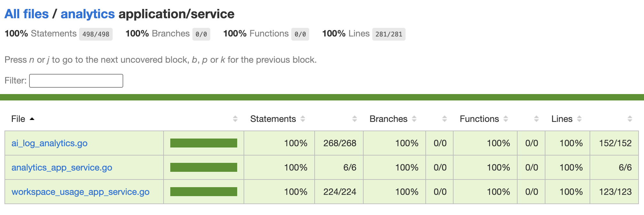Click sort icon above branches count column
This screenshot has width=644, height=215.
click(x=445, y=119)
